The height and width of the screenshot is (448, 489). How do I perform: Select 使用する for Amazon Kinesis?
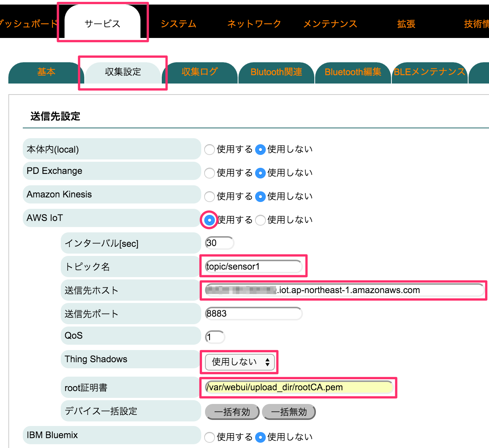click(210, 197)
